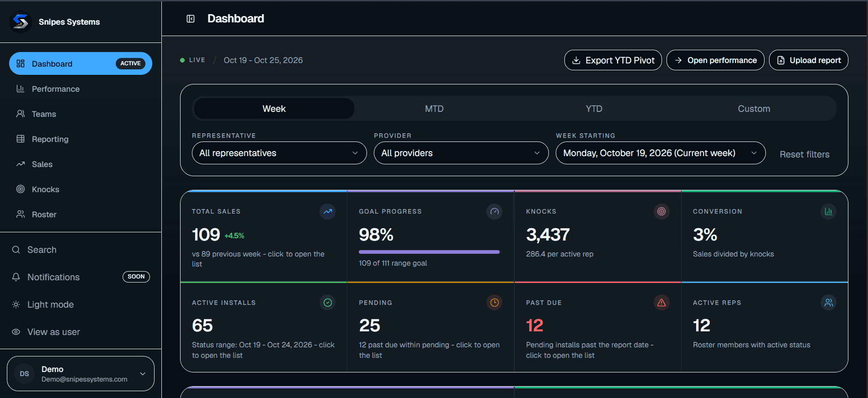868x398 pixels.
Task: Open the Past Due 12 card
Action: [598, 327]
